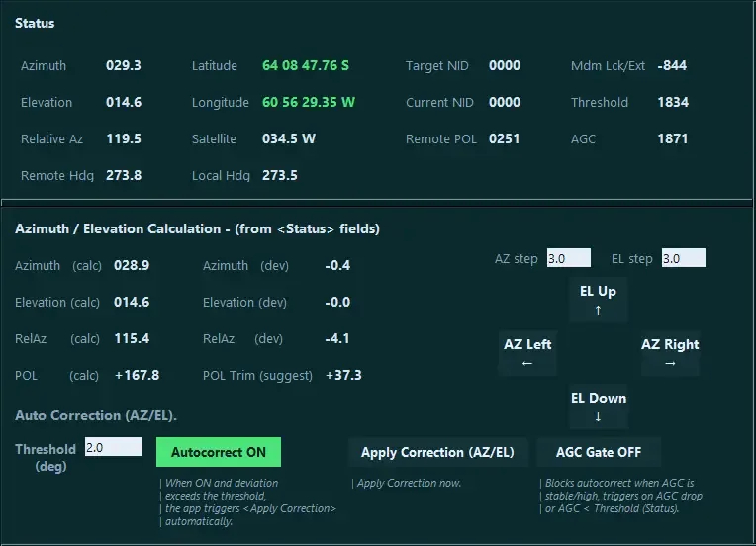Click the Remote POL label

(x=440, y=138)
